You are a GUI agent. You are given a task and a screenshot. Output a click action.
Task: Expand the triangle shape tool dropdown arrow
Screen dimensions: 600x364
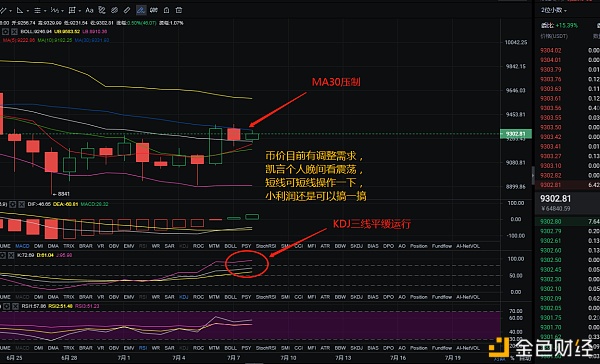tap(28, 11)
